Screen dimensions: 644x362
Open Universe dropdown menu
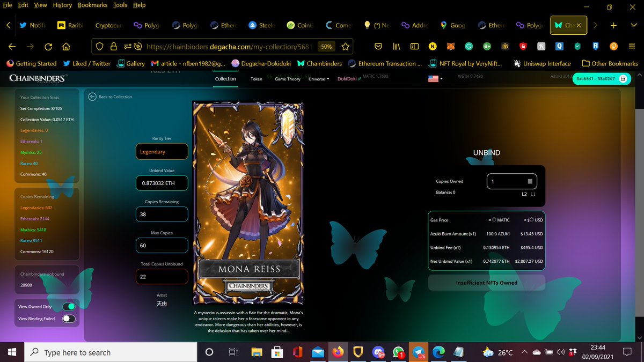pos(319,79)
